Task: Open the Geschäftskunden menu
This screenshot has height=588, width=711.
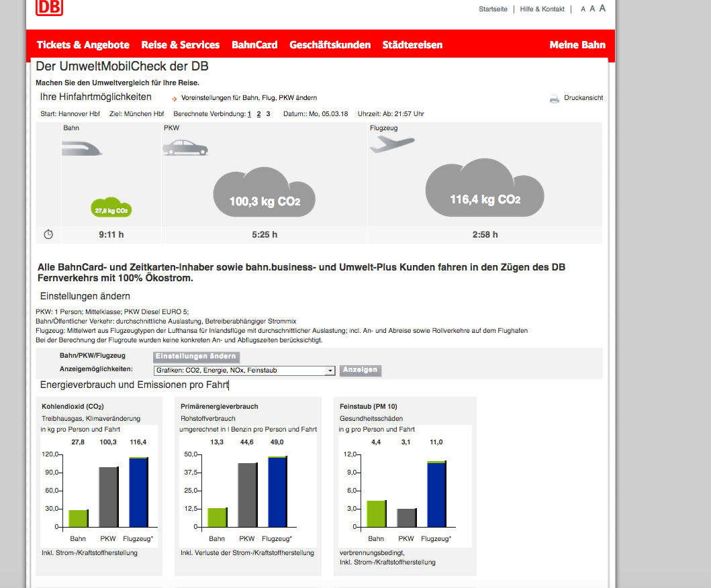Action: (330, 45)
